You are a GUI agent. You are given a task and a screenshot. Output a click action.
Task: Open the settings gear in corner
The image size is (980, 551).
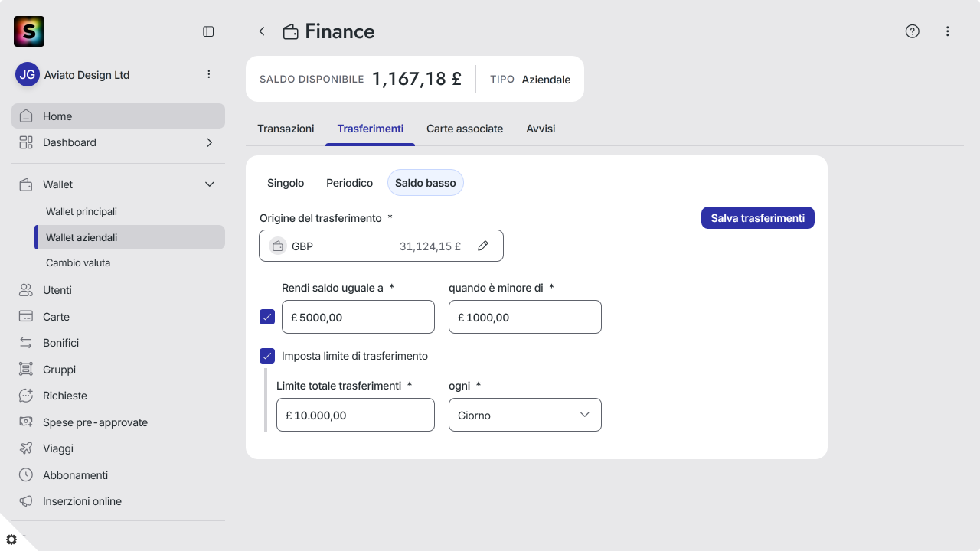click(11, 540)
